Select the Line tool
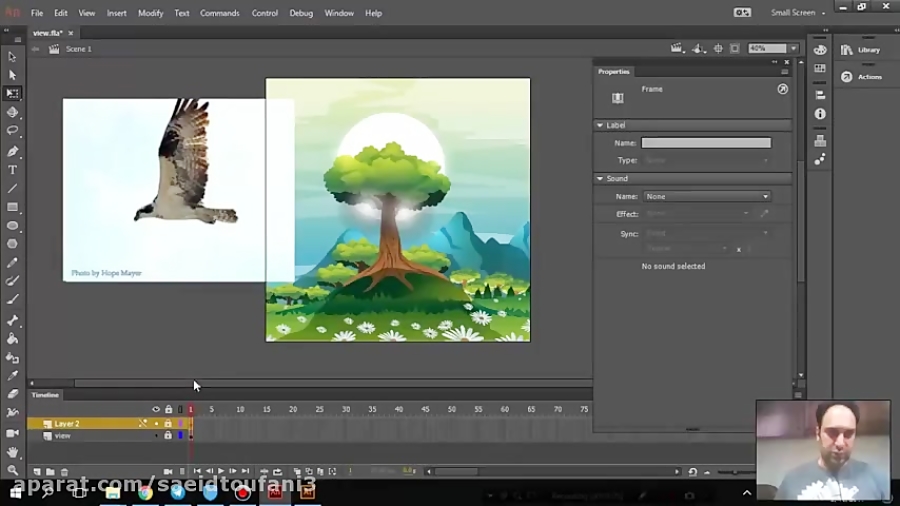The image size is (900, 506). click(x=12, y=188)
